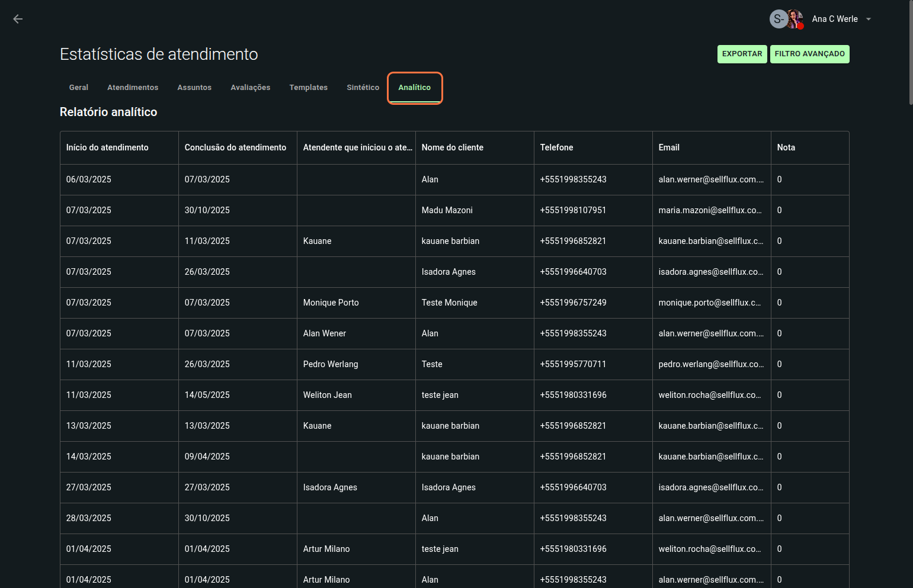Click the Nota column header
The image size is (913, 588).
(786, 147)
